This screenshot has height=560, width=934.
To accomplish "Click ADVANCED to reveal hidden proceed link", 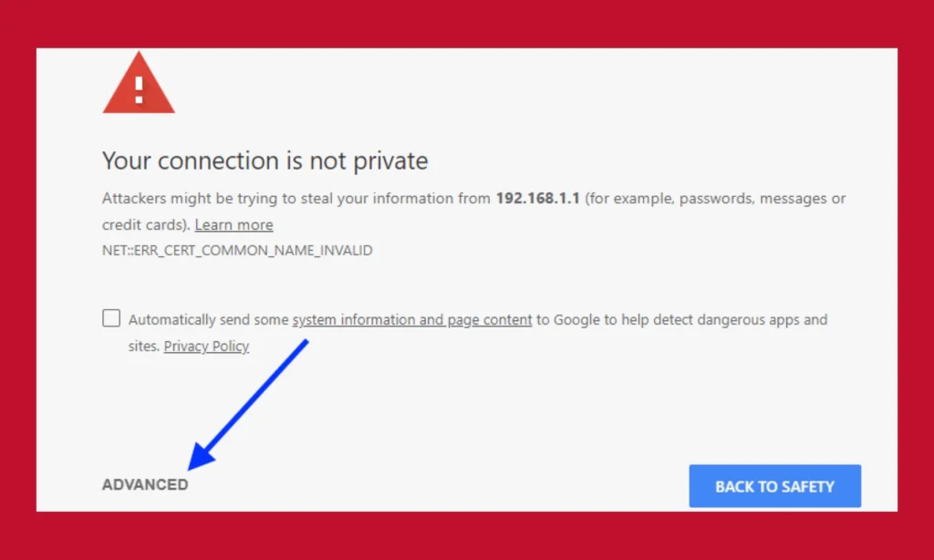I will pos(144,484).
